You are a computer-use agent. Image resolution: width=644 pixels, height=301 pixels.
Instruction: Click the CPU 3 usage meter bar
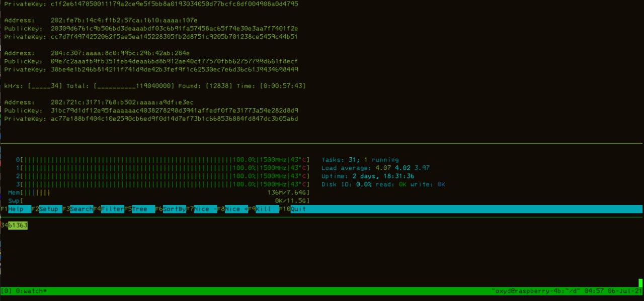(163, 184)
